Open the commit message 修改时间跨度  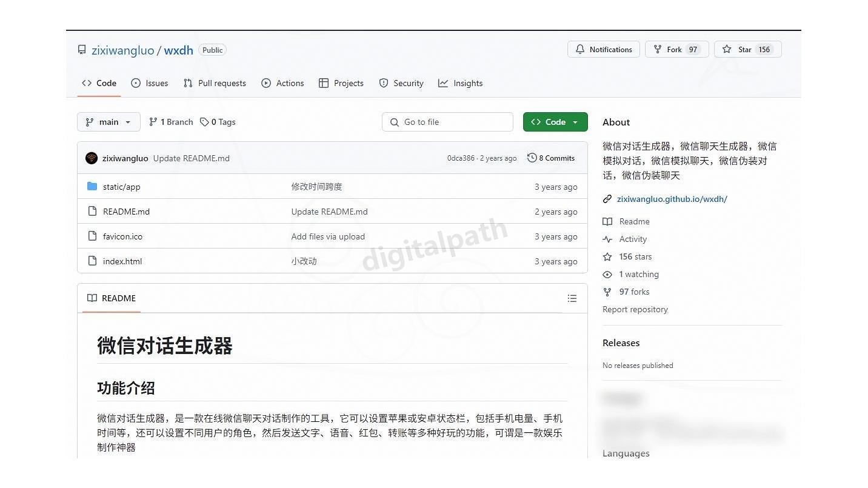(316, 187)
